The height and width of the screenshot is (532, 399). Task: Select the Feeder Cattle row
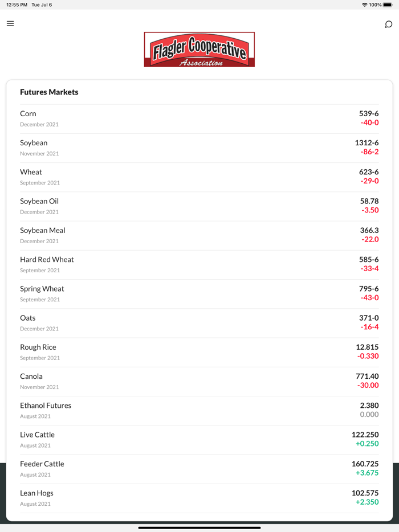click(x=199, y=468)
